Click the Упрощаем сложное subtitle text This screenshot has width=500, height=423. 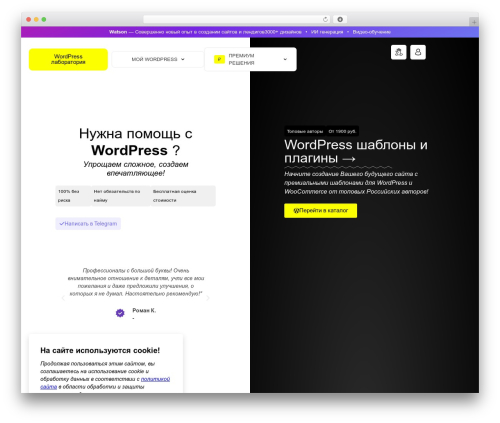[x=136, y=169]
